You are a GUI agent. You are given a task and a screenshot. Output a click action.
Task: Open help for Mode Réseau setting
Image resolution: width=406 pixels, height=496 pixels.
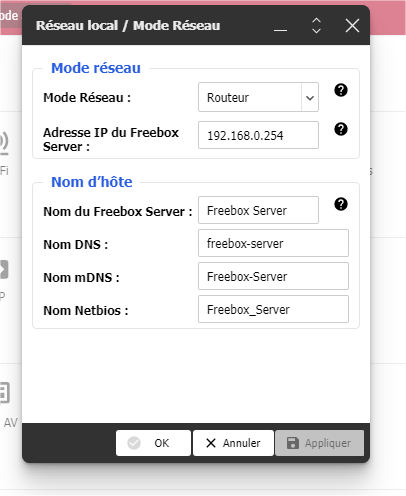(x=341, y=90)
